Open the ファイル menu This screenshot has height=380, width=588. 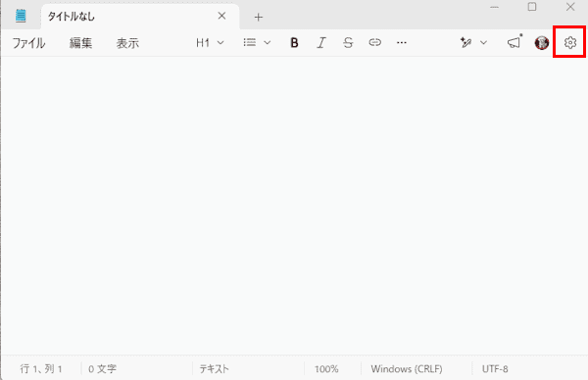(28, 43)
